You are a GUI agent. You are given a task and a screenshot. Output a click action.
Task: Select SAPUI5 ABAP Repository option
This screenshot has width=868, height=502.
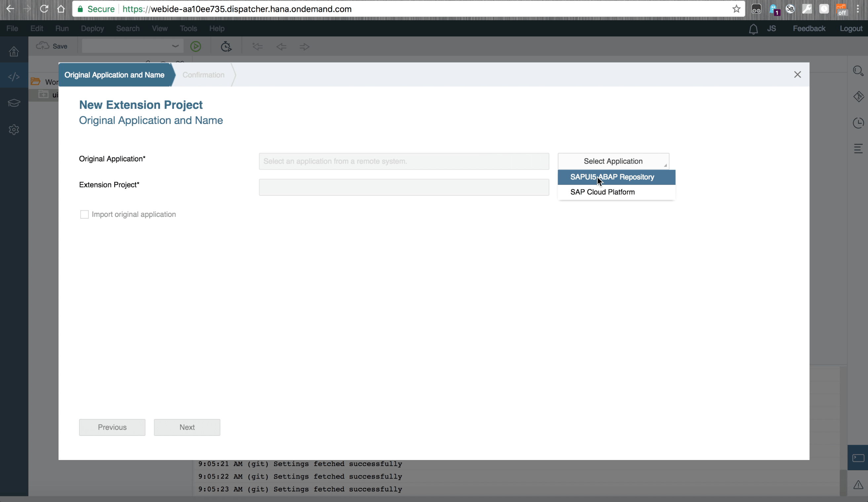coord(616,177)
